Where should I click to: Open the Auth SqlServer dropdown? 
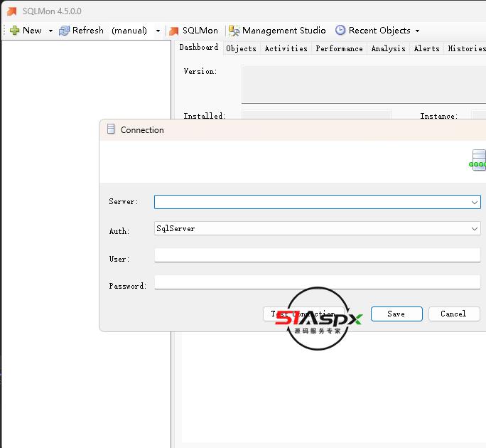475,229
